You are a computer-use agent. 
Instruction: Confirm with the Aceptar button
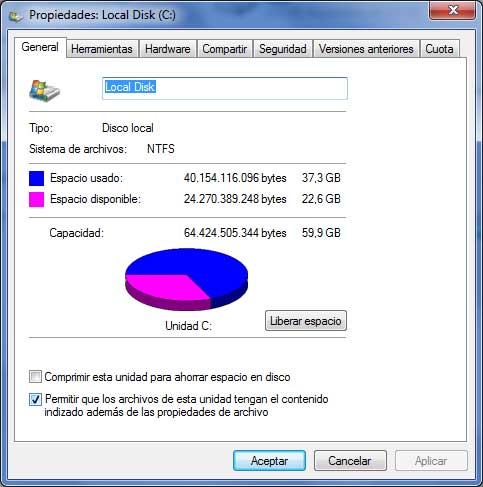coord(269,461)
